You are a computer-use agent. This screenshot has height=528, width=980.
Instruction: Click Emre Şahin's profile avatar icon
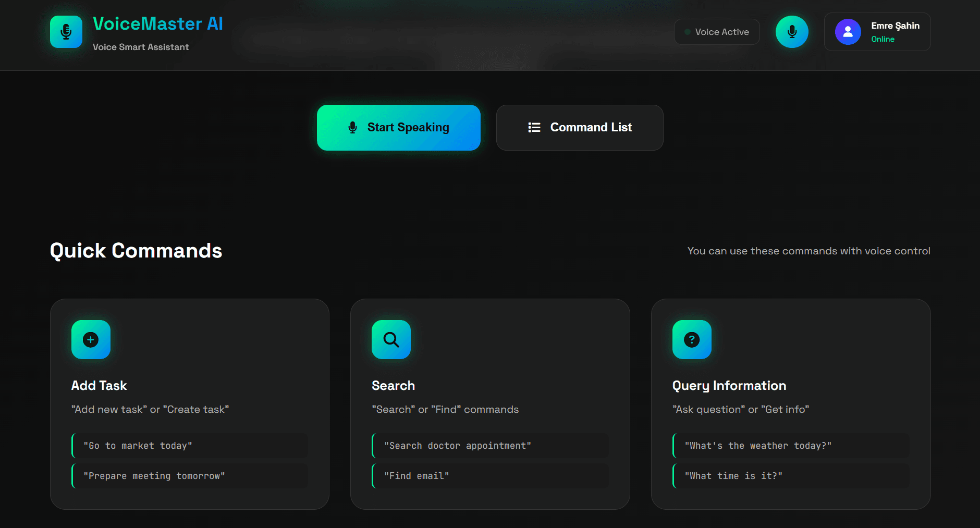pyautogui.click(x=848, y=32)
